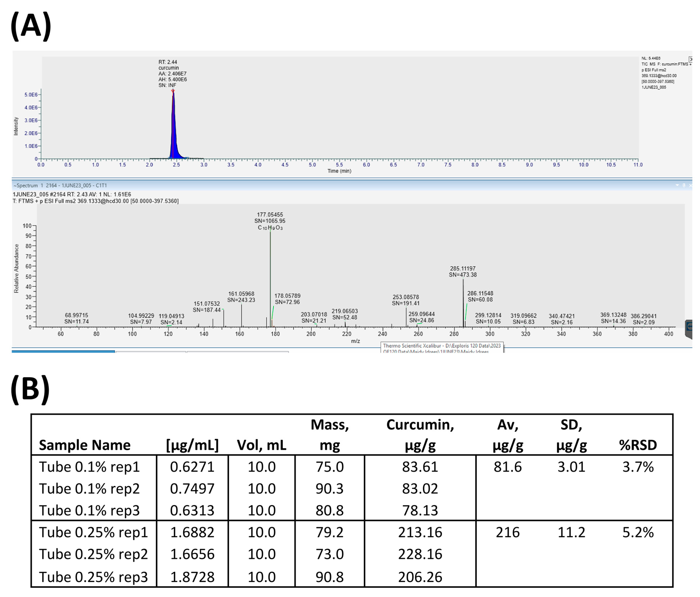Click the 'Curcumin, µg/g' column header
Screen dimensions: 700x597
coord(420,435)
